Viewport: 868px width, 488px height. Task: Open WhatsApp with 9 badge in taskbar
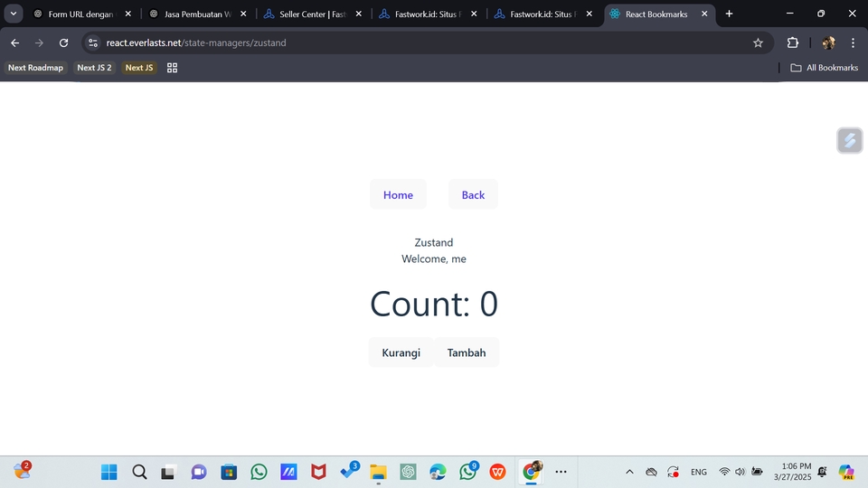pos(468,471)
